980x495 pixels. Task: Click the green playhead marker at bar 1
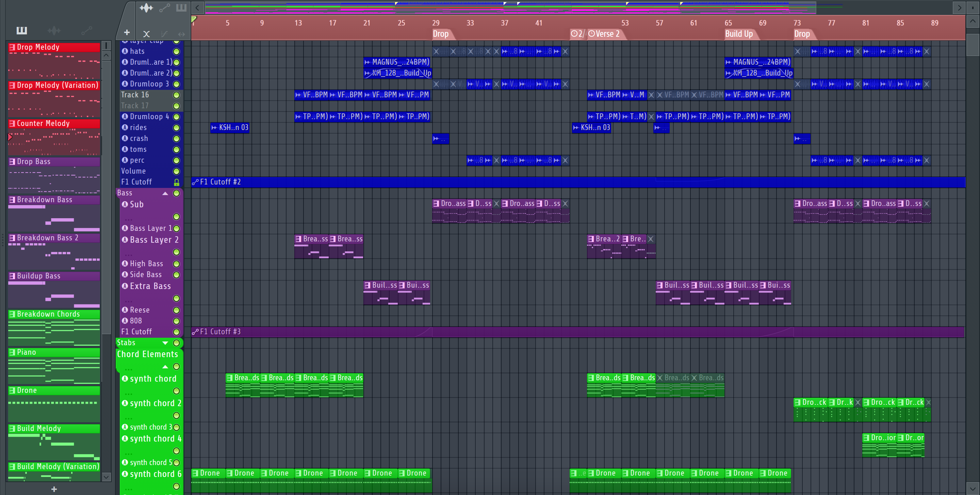[194, 19]
